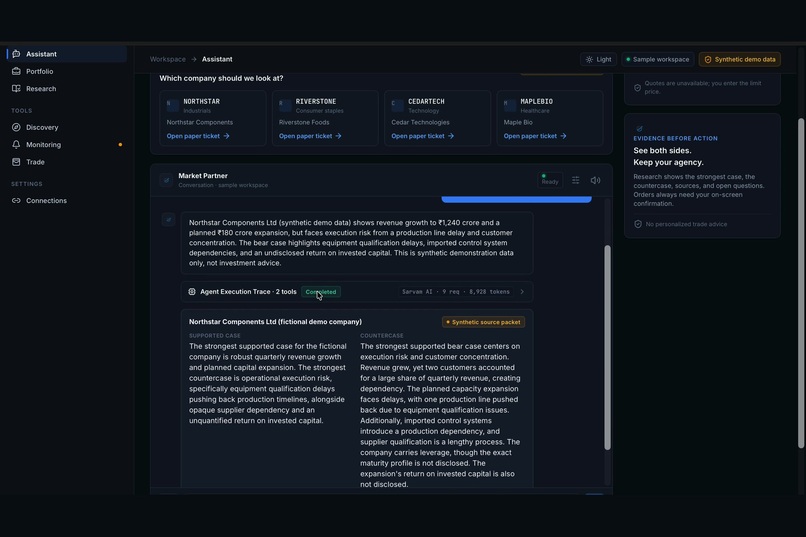Click the Agent Execution Trace gear icon

click(x=192, y=292)
